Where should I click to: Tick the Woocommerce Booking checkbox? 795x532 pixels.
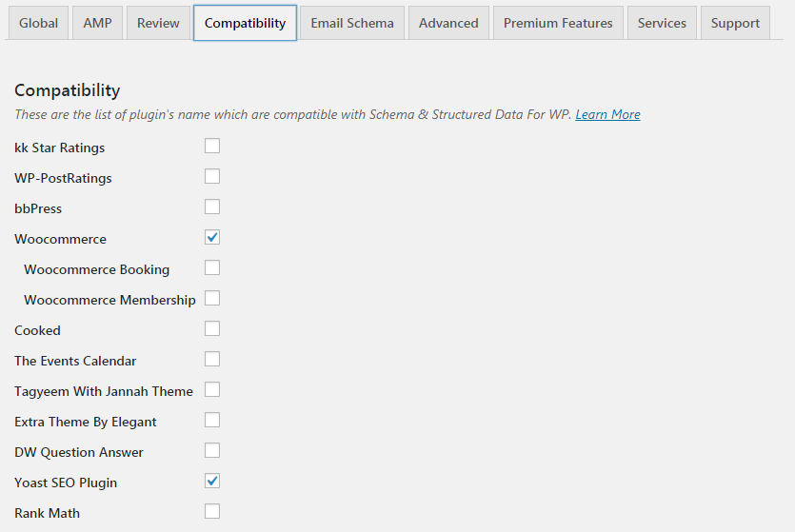(x=212, y=267)
